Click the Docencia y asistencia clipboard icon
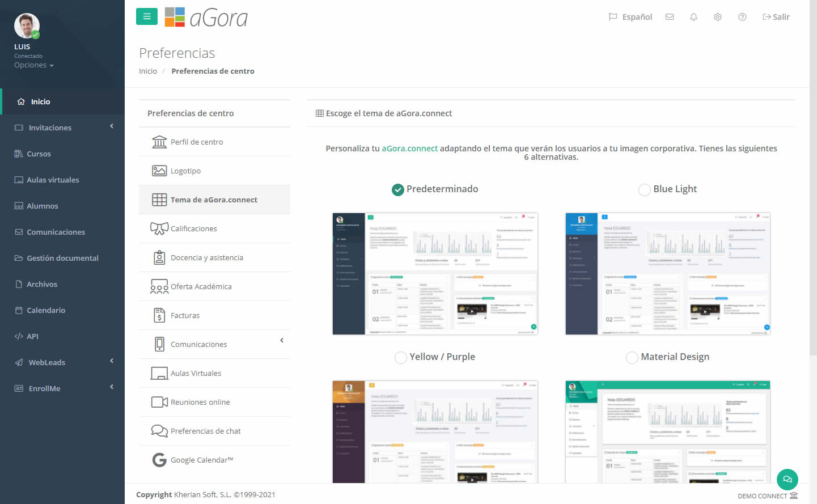 click(x=159, y=257)
